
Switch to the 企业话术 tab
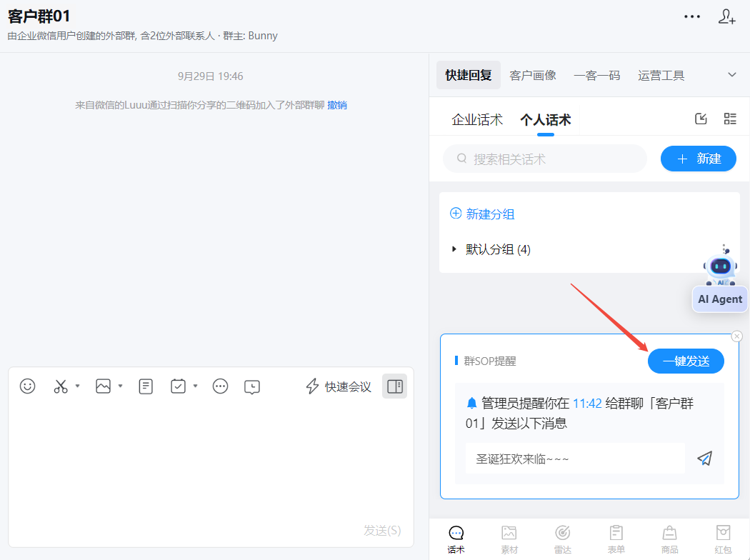coord(477,120)
